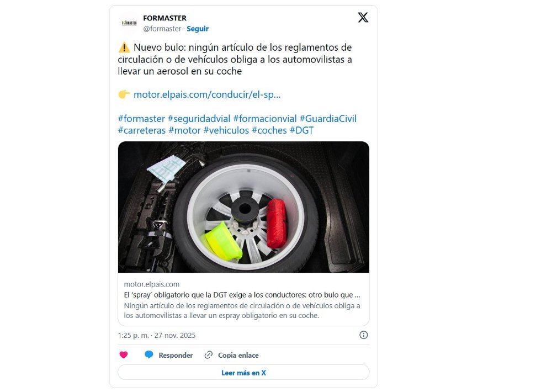The height and width of the screenshot is (392, 552).
Task: Open the #coches hashtag
Action: (x=269, y=130)
